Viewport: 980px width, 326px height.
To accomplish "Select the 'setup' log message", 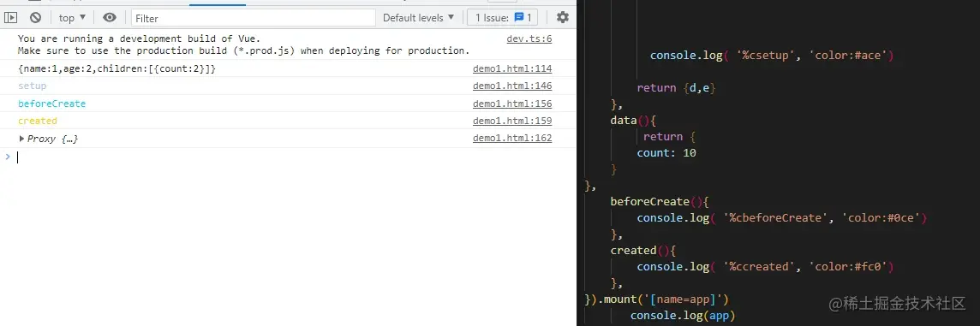I will coord(33,86).
